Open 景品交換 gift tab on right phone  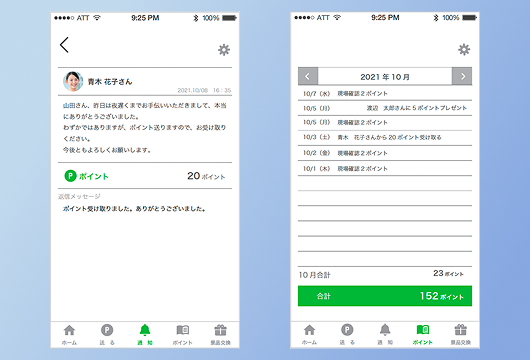tap(460, 335)
